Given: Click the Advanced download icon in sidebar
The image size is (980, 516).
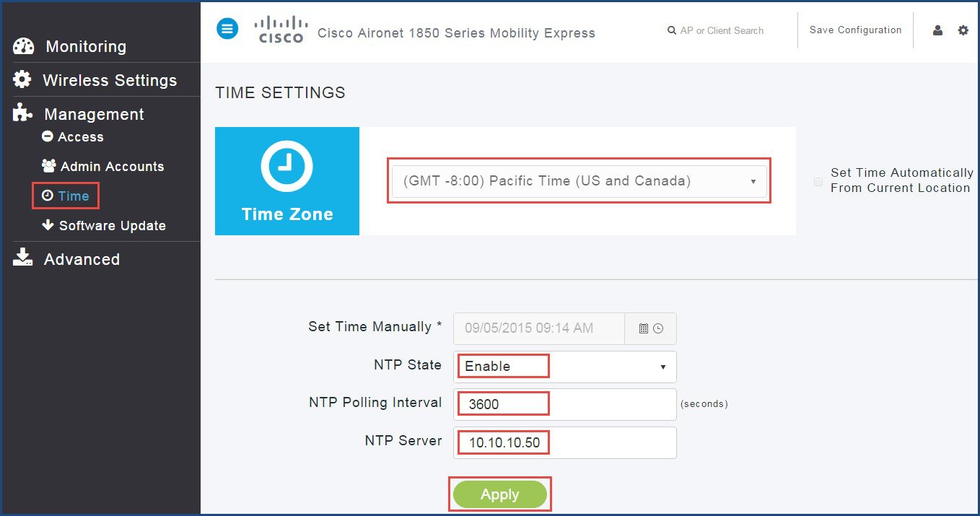Looking at the screenshot, I should coord(23,258).
